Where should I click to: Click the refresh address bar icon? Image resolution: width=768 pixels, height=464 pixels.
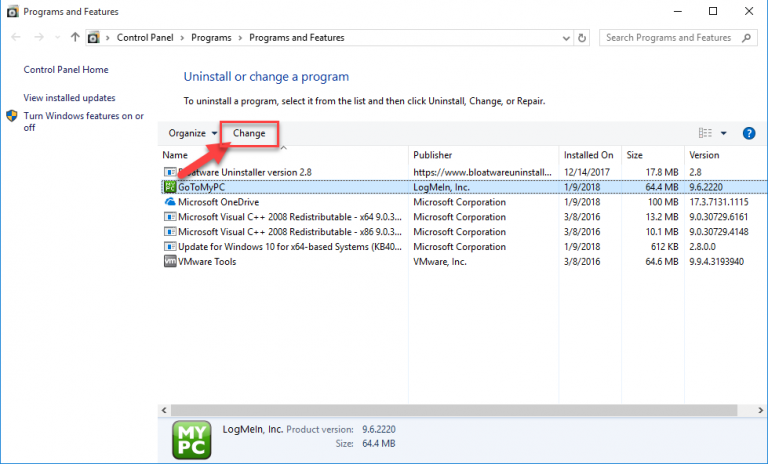581,38
